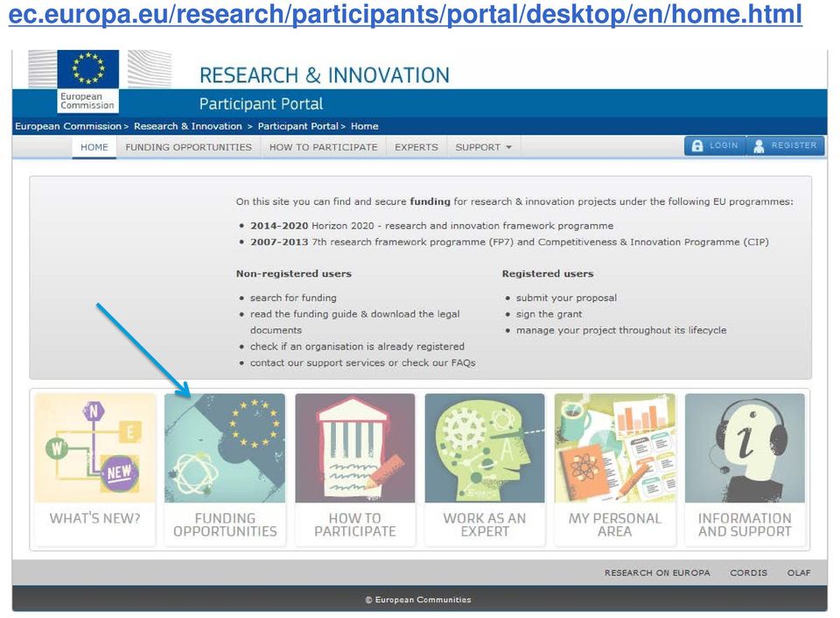This screenshot has height=618, width=840.
Task: Click the Home breadcrumb entry
Action: click(365, 127)
